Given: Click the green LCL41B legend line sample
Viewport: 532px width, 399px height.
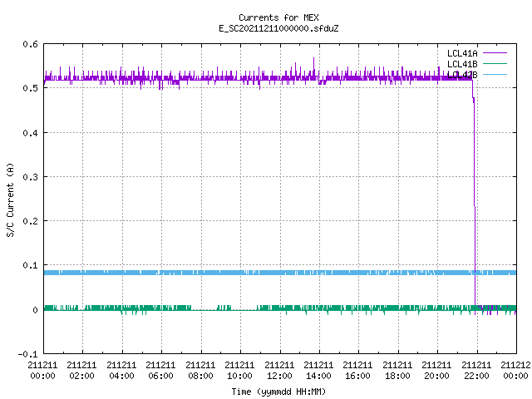Looking at the screenshot, I should (495, 63).
